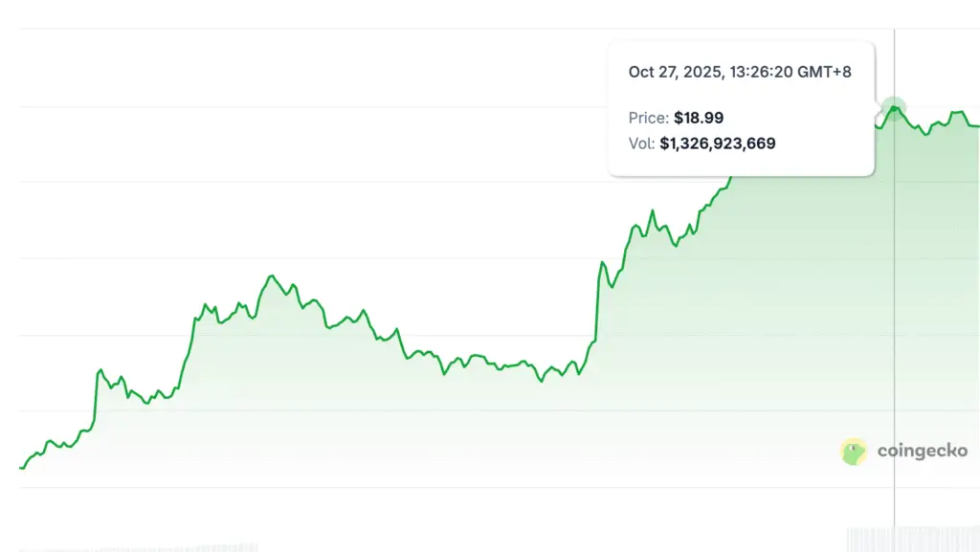Click the $1,326,923,669 volume value
Screen dimensions: 980x552
click(718, 144)
